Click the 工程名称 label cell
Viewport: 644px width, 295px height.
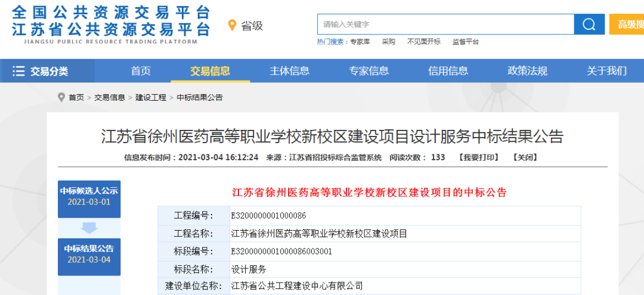pyautogui.click(x=194, y=234)
